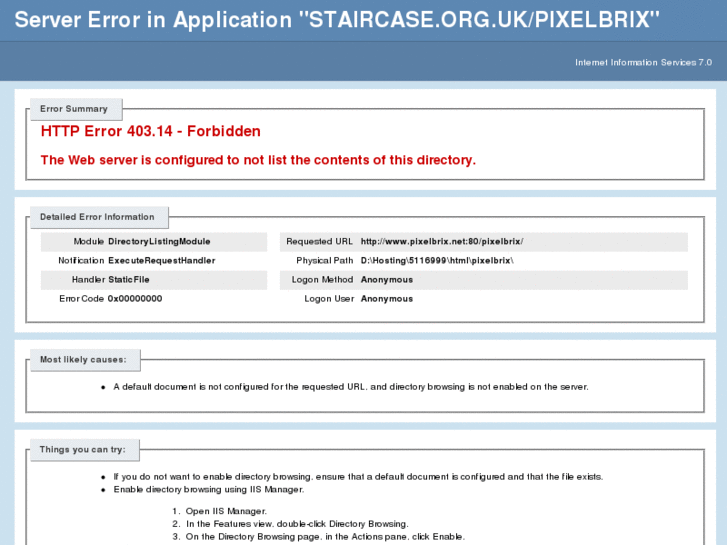Screen dimensions: 727x545
Task: Click the Logon Method label
Action: (x=322, y=280)
